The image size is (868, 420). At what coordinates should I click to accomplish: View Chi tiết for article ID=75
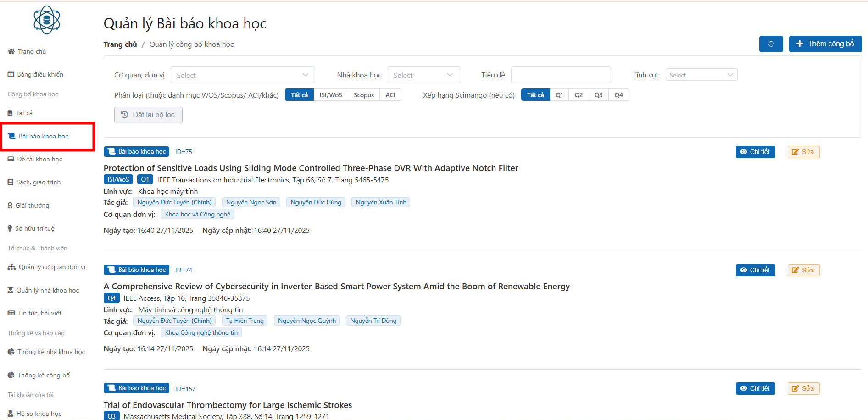[x=755, y=152]
